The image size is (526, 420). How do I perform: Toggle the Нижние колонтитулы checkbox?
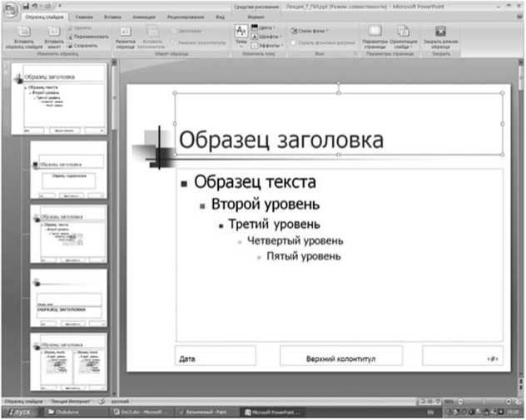[x=172, y=42]
